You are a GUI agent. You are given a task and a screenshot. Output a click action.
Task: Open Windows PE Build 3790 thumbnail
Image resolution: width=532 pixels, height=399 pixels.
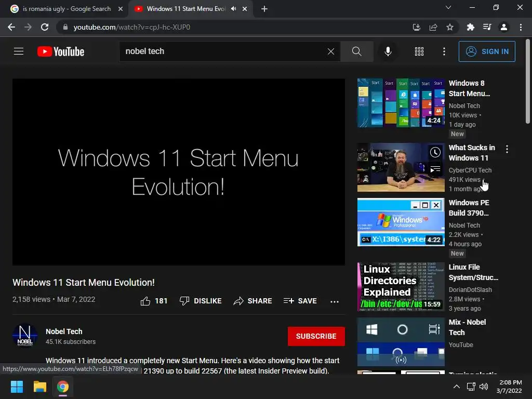(x=401, y=222)
